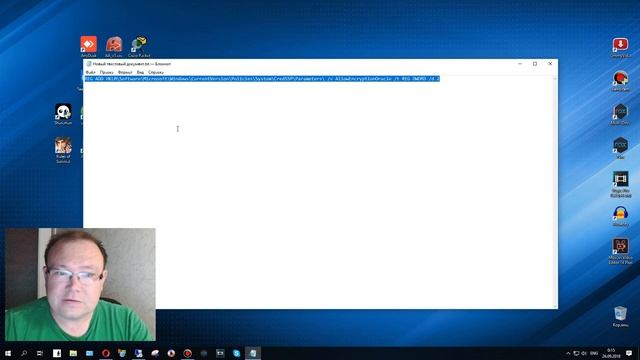Open the red play-circle recorder taskbar icon
The width and height of the screenshot is (640, 360).
pyautogui.click(x=187, y=353)
